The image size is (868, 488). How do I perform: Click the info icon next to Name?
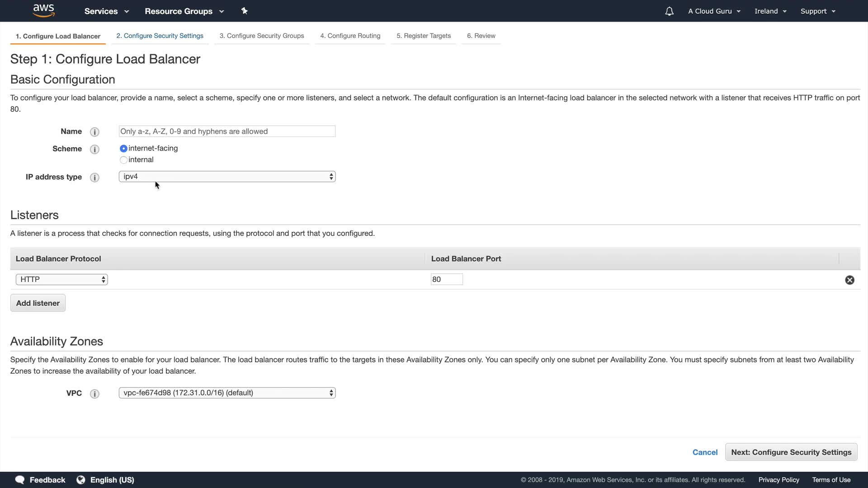pyautogui.click(x=94, y=132)
